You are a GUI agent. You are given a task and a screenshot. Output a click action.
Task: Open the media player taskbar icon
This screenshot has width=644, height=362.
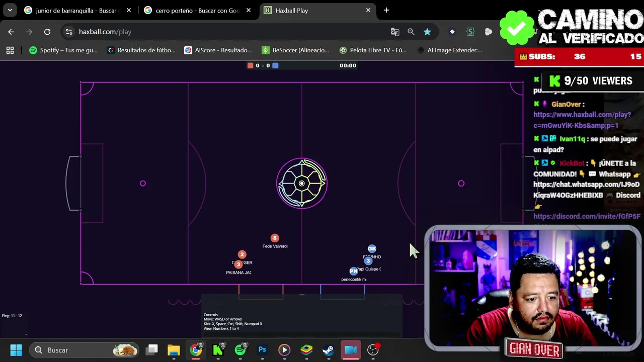284,350
